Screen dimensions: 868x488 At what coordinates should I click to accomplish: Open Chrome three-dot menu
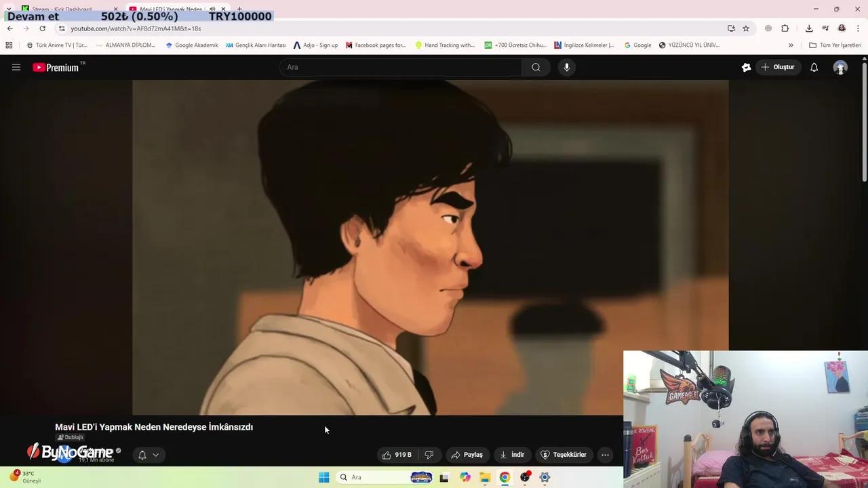859,28
